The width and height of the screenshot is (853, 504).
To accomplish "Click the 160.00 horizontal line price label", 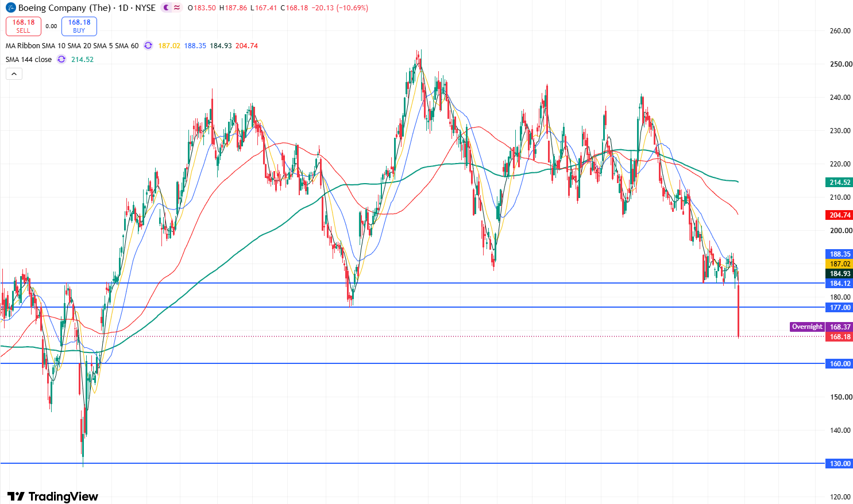I will pyautogui.click(x=840, y=364).
